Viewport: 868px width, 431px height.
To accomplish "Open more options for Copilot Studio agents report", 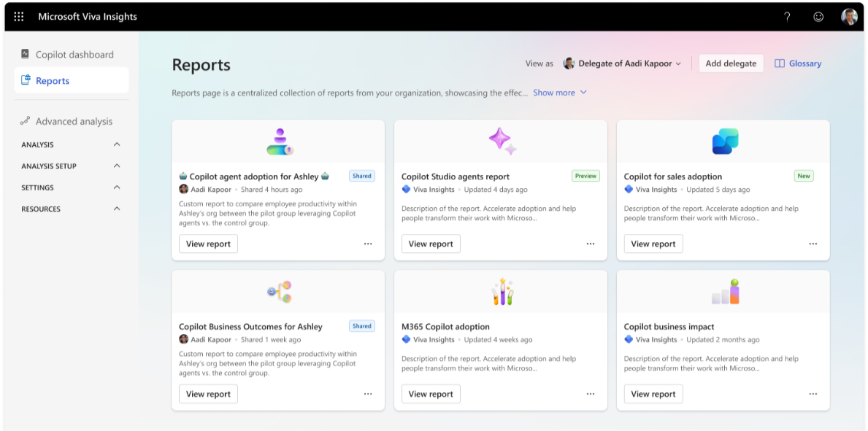I will [x=591, y=244].
